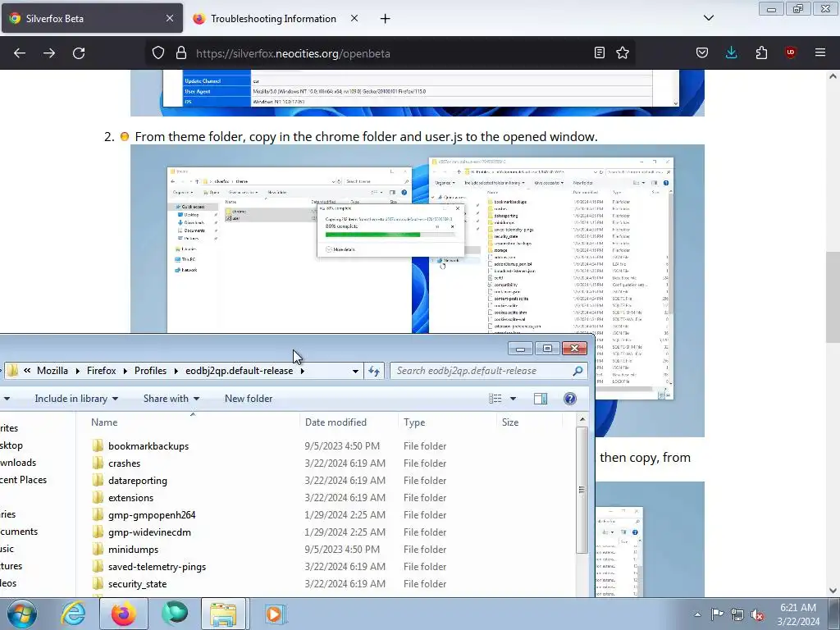Select the gmp-widevinecdm folder
Image resolution: width=840 pixels, height=630 pixels.
click(x=149, y=532)
